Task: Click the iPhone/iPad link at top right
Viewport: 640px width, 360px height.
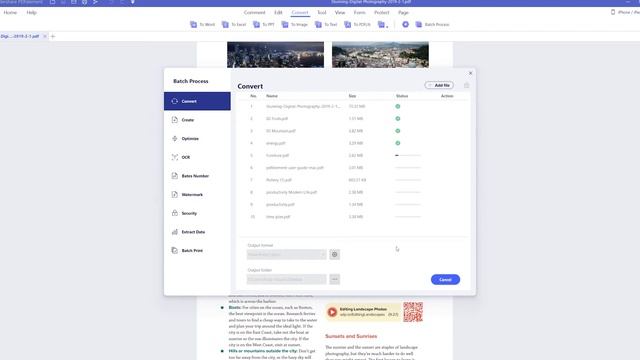Action: coord(625,12)
